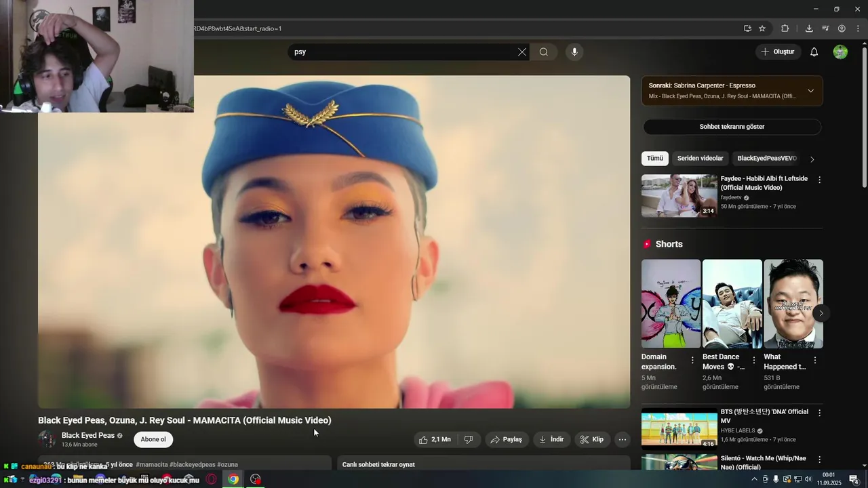Screen dimensions: 868x488
Task: Open the recording app icon in taskbar
Action: coord(255,479)
